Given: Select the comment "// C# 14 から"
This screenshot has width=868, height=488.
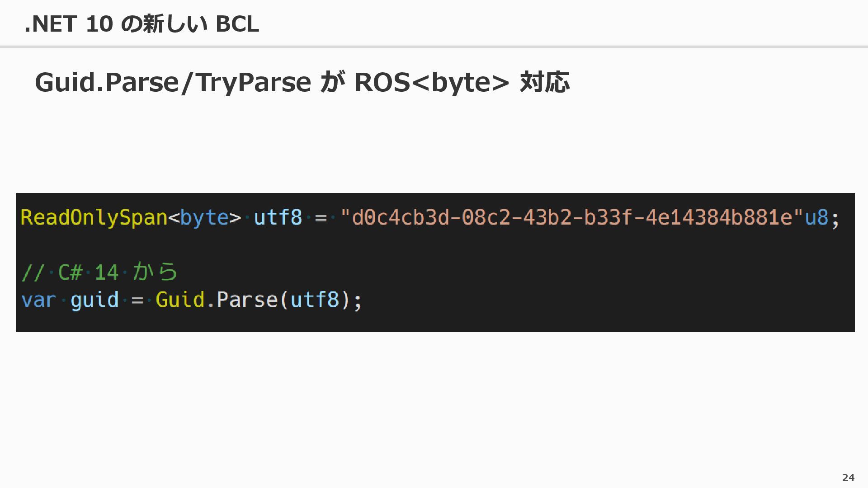Looking at the screenshot, I should point(99,272).
